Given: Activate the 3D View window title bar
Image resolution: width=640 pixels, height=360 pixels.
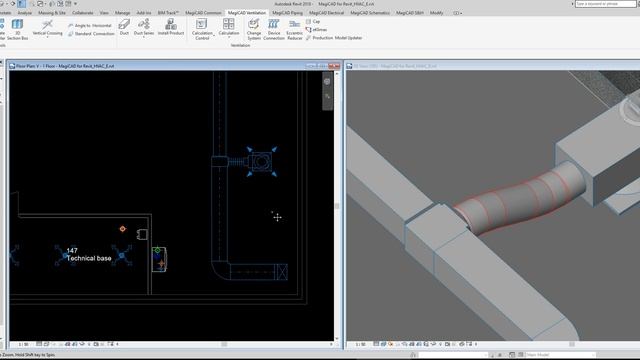Looking at the screenshot, I should (492, 66).
